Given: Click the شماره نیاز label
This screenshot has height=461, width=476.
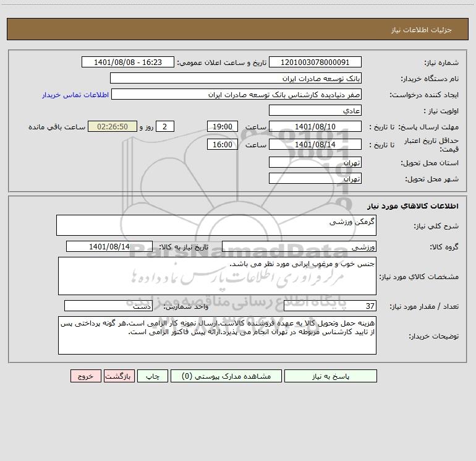Looking at the screenshot, I should 441,62.
